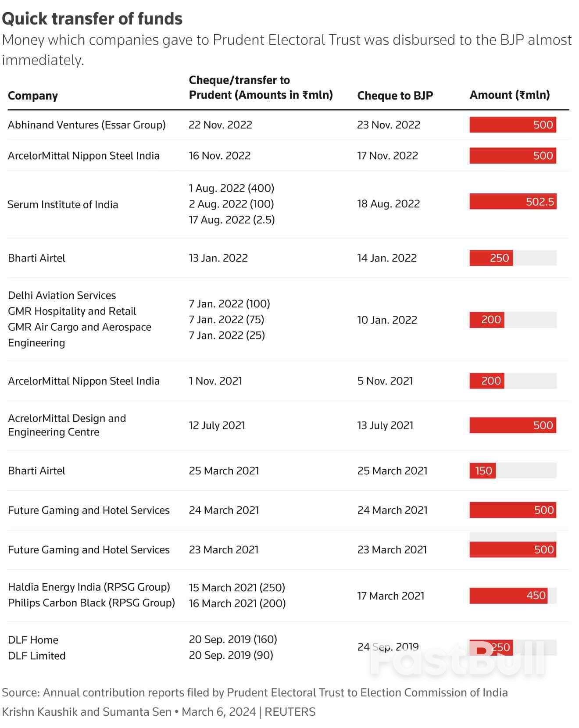Image resolution: width=579 pixels, height=728 pixels.
Task: Select the "5 Nov. 2021" cheque date
Action: pyautogui.click(x=385, y=381)
